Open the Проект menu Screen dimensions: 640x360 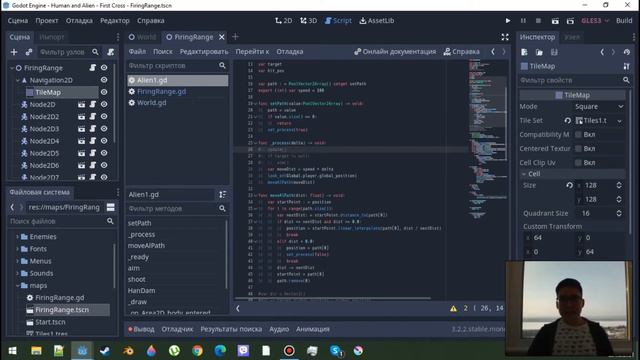tap(47, 21)
